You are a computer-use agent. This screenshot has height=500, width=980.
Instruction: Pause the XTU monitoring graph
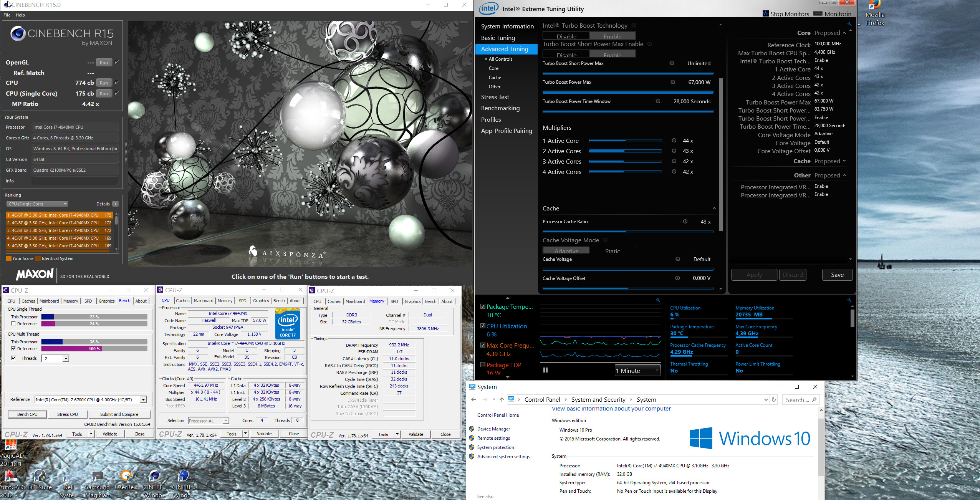[545, 370]
